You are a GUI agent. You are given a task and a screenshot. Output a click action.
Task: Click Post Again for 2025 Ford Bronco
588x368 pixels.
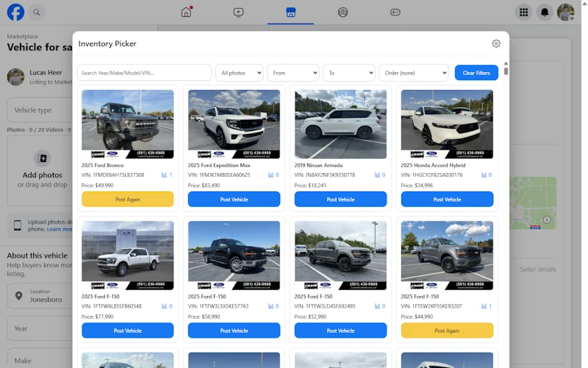(x=127, y=199)
